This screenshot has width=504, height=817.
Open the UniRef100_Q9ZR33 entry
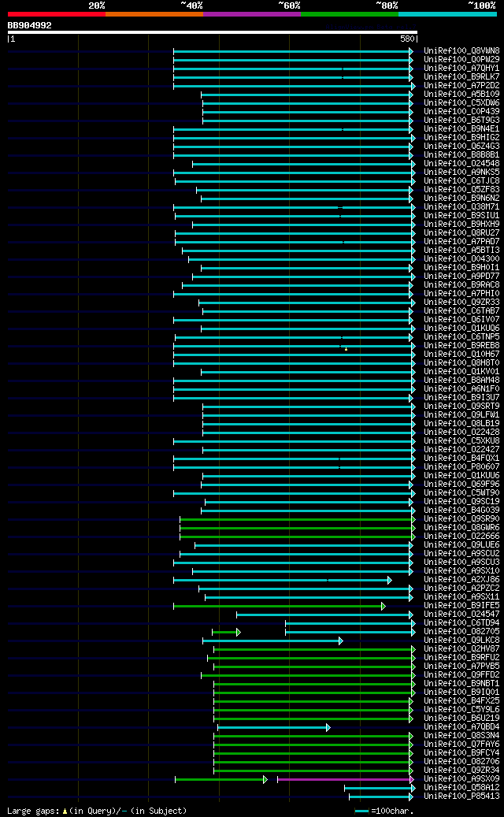click(461, 303)
